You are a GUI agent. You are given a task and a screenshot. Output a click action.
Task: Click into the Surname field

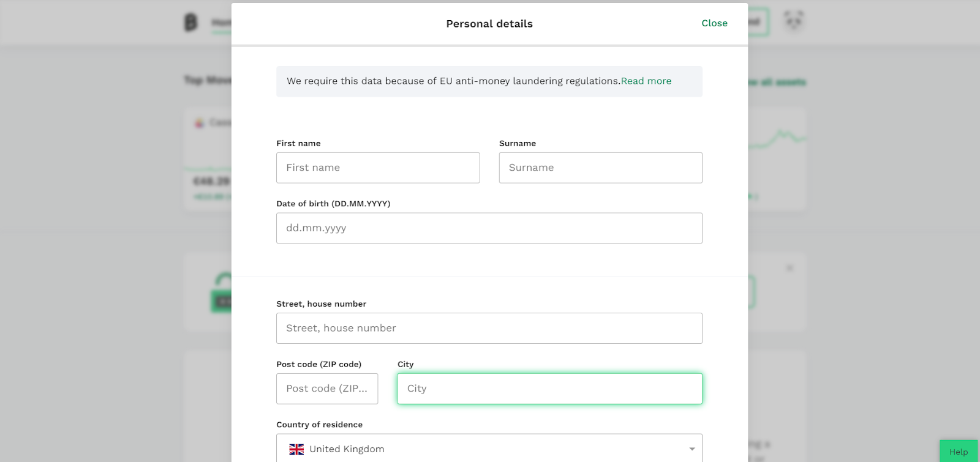click(601, 168)
